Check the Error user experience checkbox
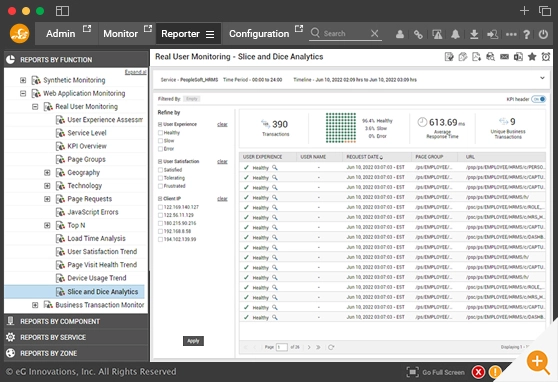Viewport: 558px width, 382px height. point(160,149)
